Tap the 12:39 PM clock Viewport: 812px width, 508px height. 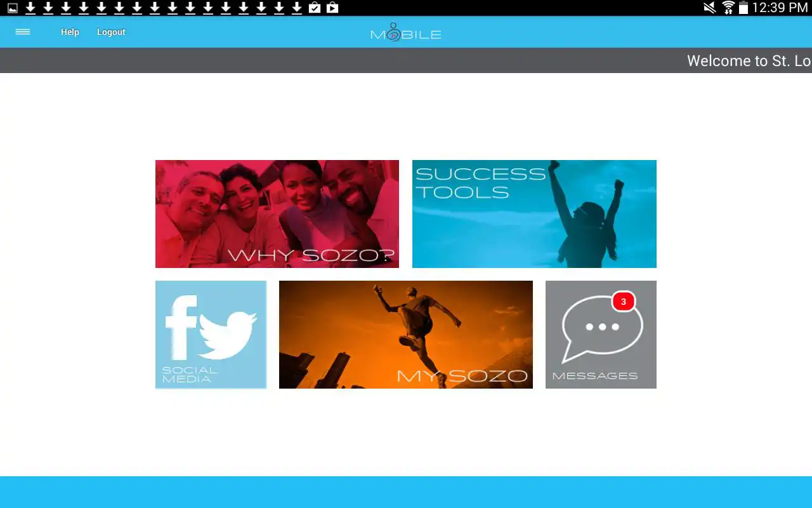(780, 8)
